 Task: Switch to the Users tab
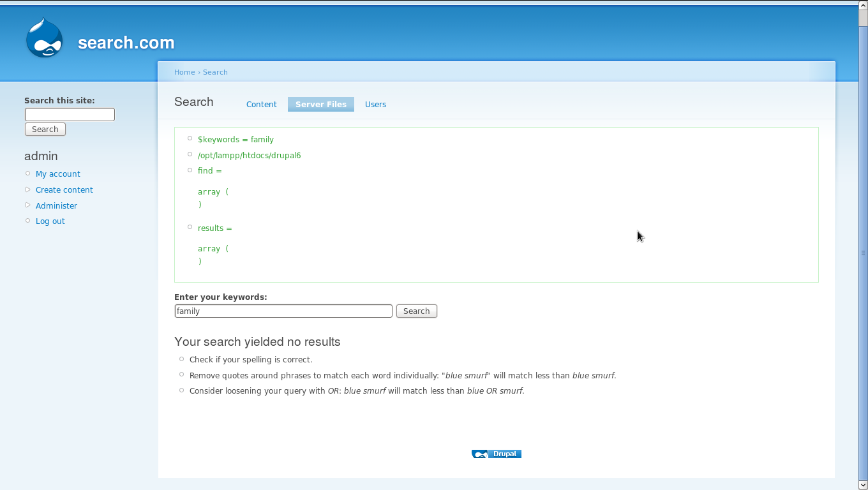click(x=375, y=104)
